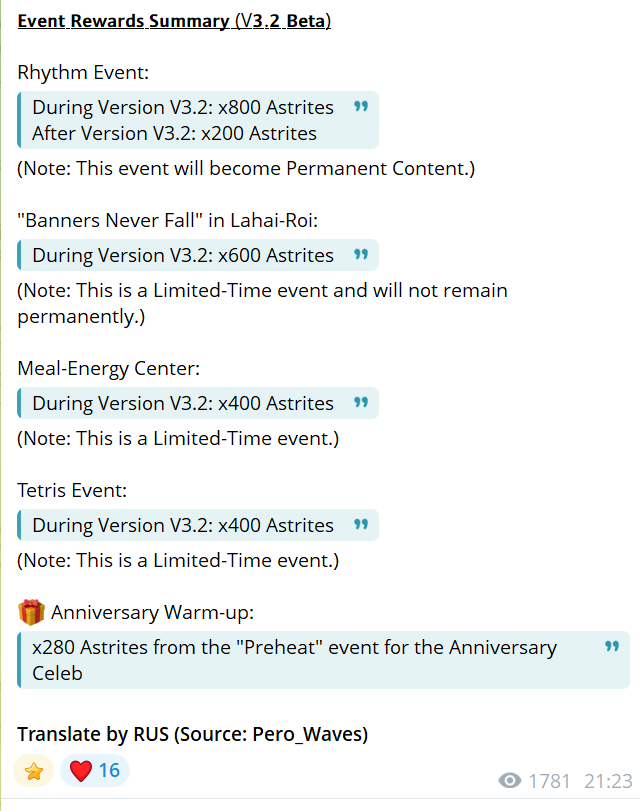This screenshot has height=811, width=640.
Task: Click the red heart reaction
Action: pos(81,771)
